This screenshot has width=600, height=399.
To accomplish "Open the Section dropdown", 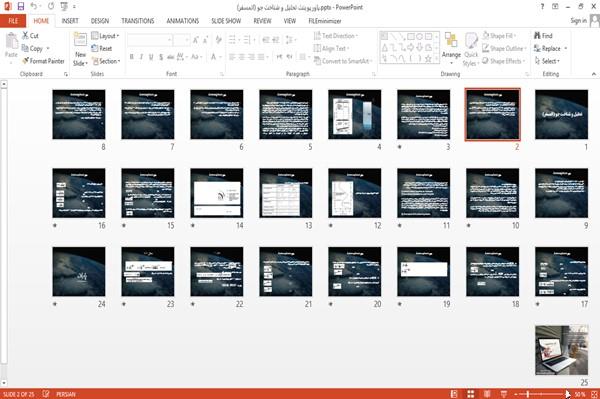I will 106,61.
